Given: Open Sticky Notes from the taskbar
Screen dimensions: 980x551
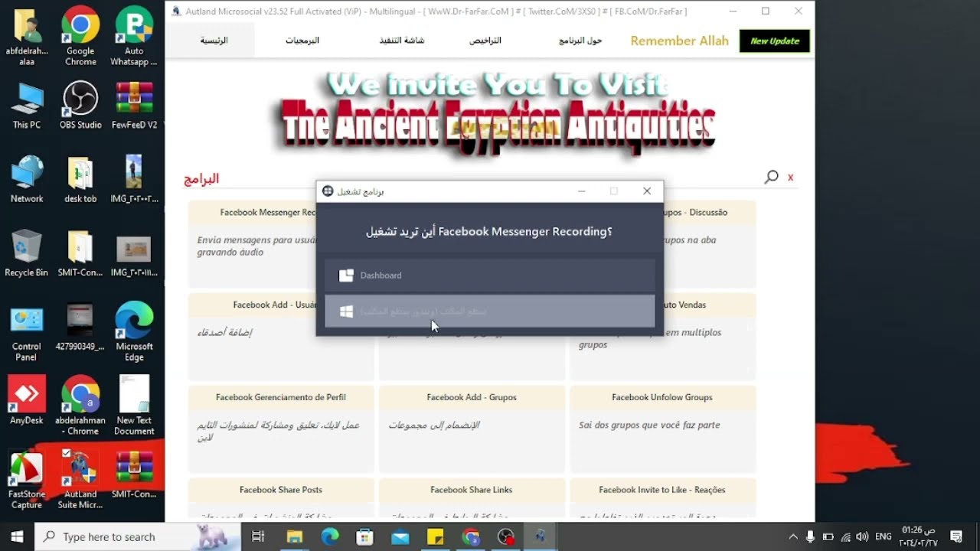Looking at the screenshot, I should point(436,536).
